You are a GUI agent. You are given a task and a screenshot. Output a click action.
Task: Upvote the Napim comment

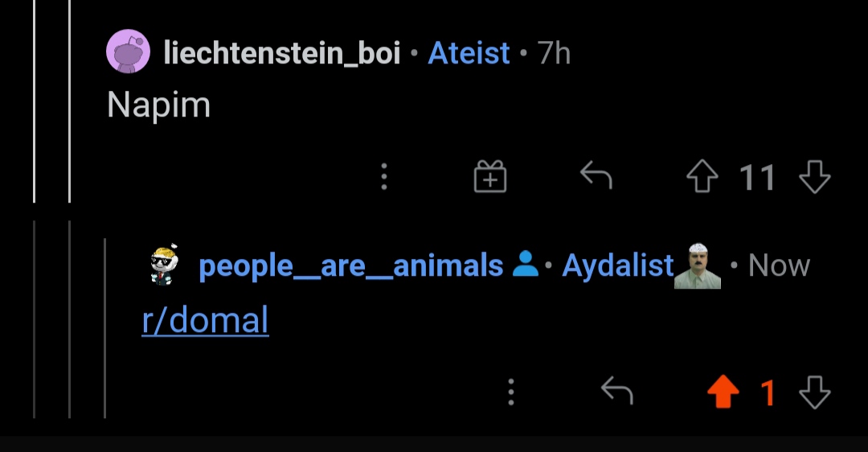pos(702,177)
